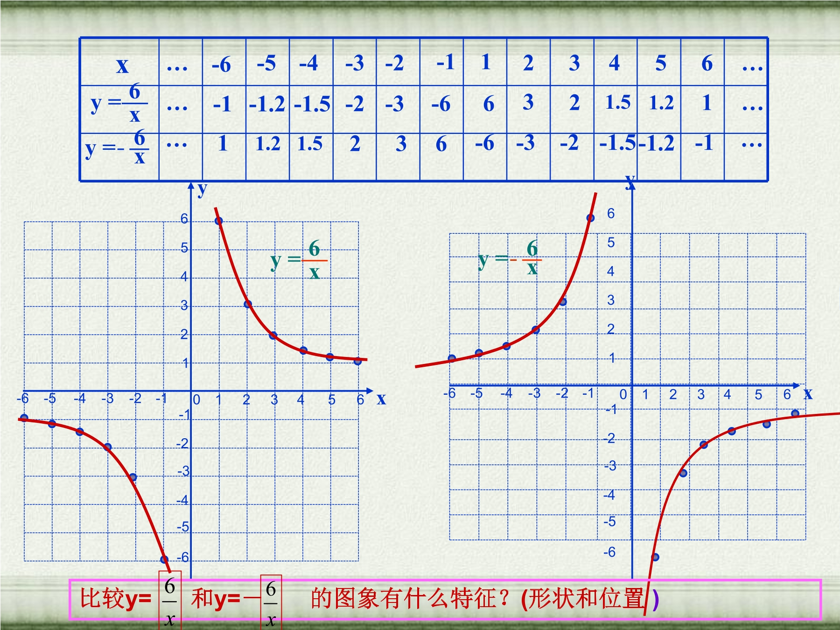The image size is (840, 630).
Task: Click the point (6, -1) on the right graph
Action: [x=796, y=413]
